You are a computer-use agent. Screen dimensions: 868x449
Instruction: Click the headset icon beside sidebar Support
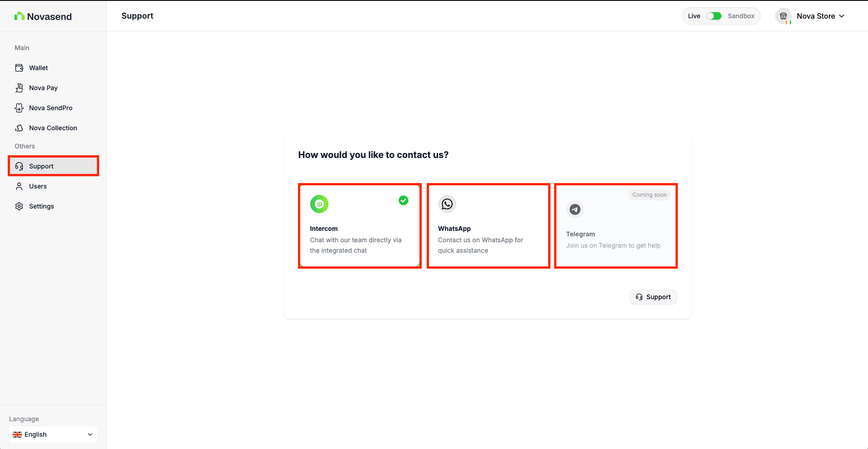(19, 166)
